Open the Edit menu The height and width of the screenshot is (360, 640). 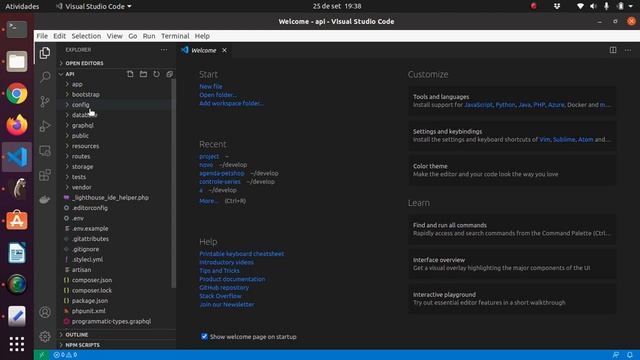pyautogui.click(x=60, y=36)
